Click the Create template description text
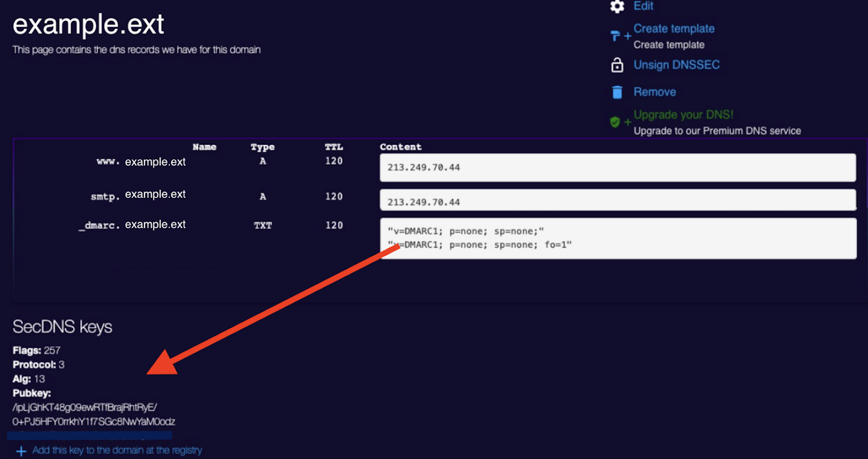This screenshot has height=459, width=868. (x=669, y=45)
